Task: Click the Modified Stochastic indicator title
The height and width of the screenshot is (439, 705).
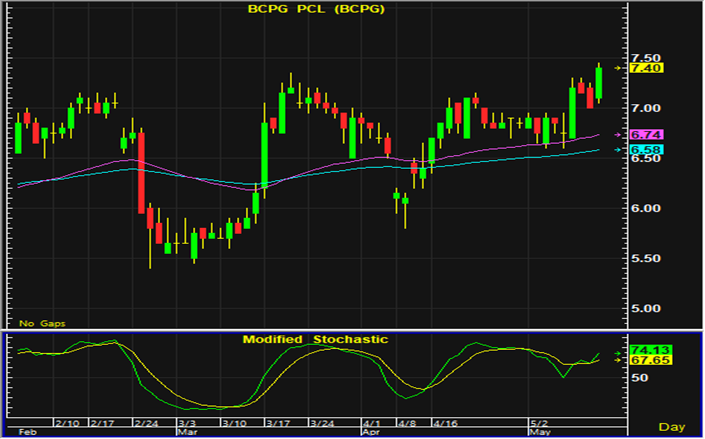Action: [x=315, y=339]
